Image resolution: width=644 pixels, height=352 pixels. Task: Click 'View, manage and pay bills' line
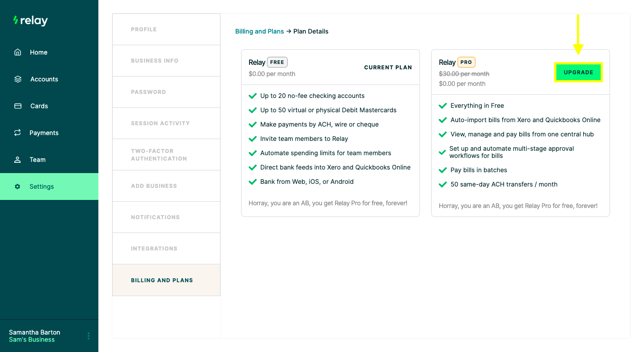[522, 134]
